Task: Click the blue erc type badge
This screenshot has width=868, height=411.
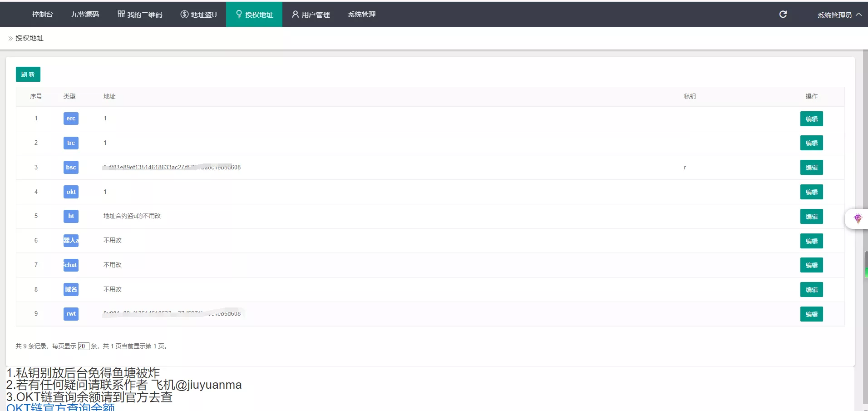Action: (x=71, y=119)
